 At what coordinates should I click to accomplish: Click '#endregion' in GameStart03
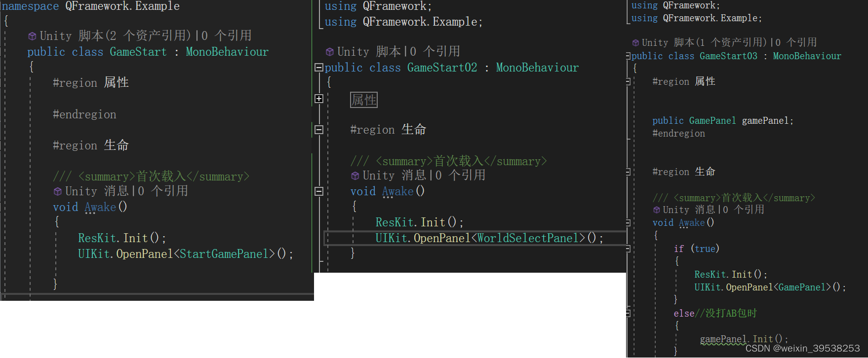[678, 134]
